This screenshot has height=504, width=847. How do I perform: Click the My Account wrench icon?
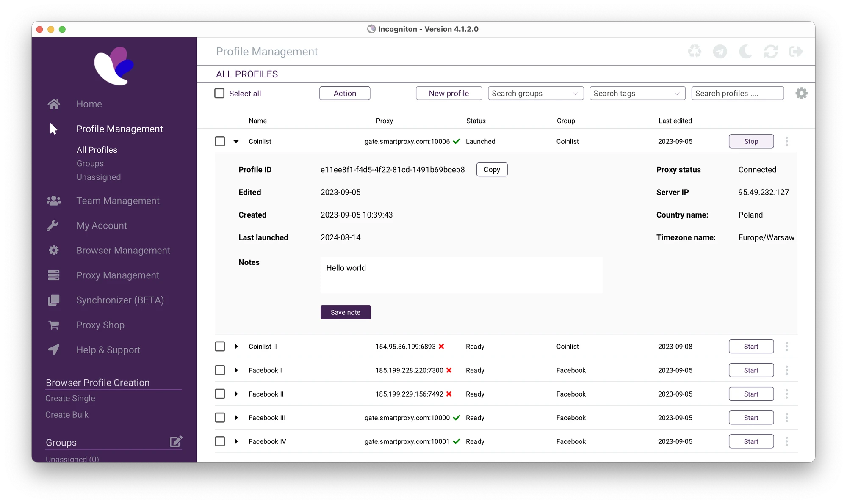click(x=53, y=226)
